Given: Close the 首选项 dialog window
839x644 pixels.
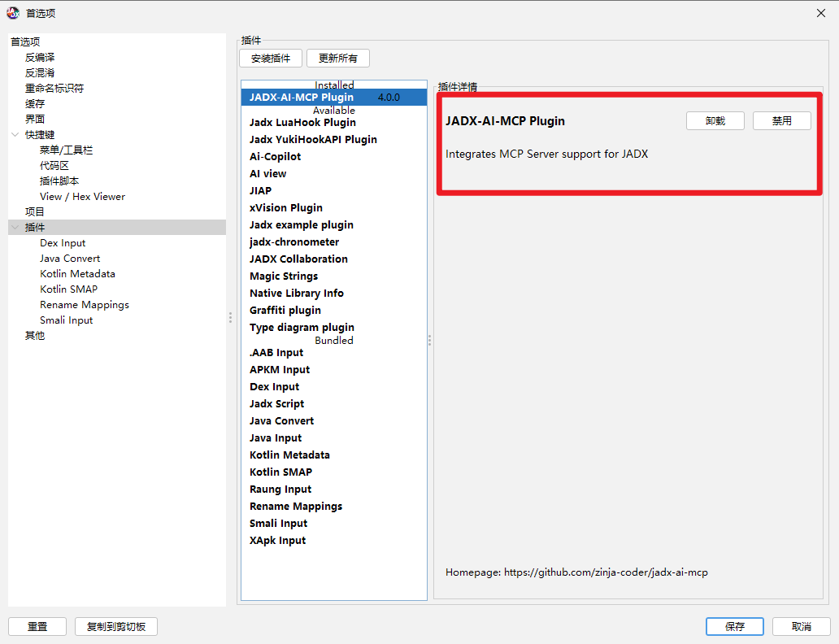Looking at the screenshot, I should [821, 13].
